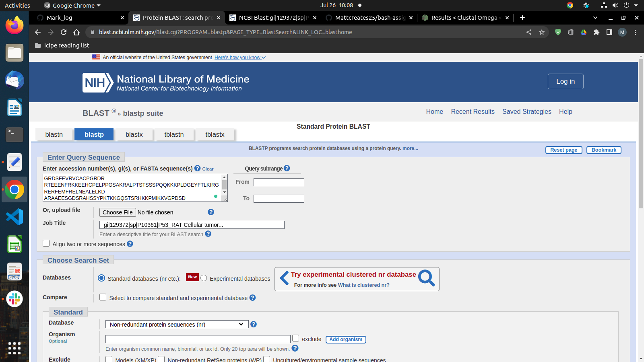Image resolution: width=644 pixels, height=362 pixels.
Task: Open Slack from the dock
Action: pyautogui.click(x=14, y=299)
